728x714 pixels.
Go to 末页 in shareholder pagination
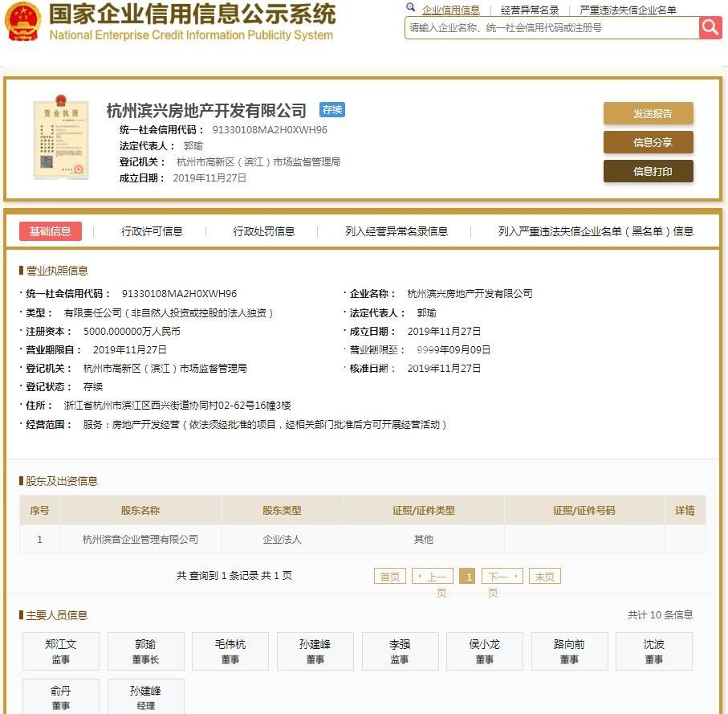(545, 577)
